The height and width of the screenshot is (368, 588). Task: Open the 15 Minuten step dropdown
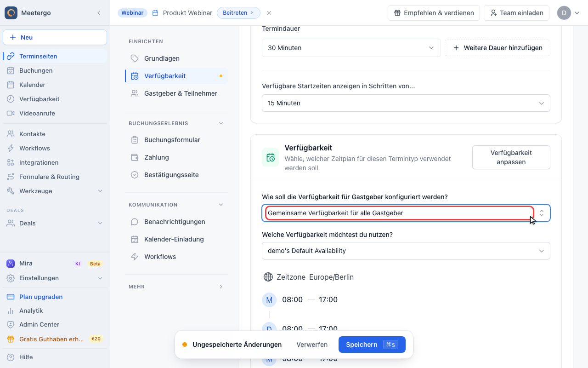pyautogui.click(x=406, y=103)
